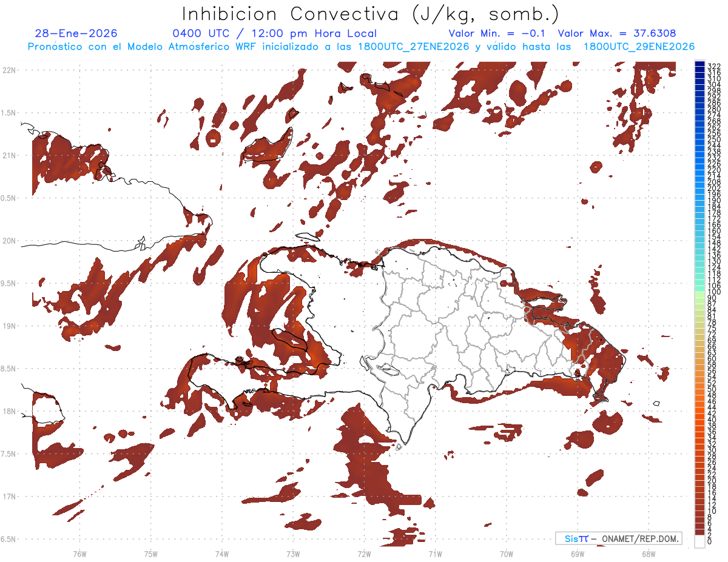This screenshot has width=728, height=562.
Task: Click the white colorbar swatch at value 0
Action: 699,541
